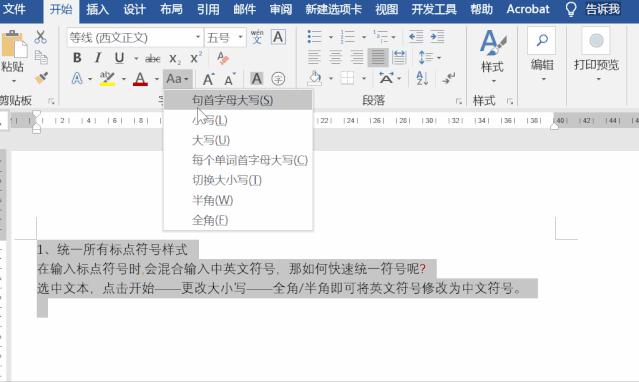This screenshot has height=382, width=639.
Task: Switch to the 插入 tab
Action: tap(97, 9)
